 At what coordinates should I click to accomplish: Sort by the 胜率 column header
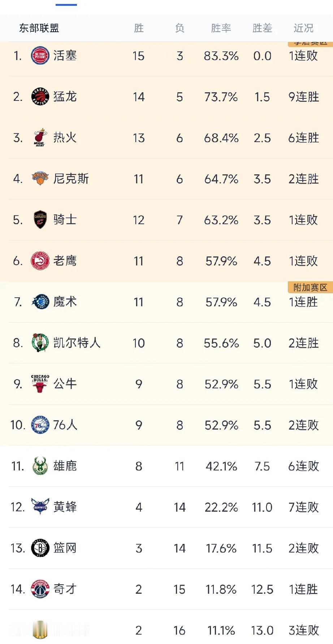(221, 28)
